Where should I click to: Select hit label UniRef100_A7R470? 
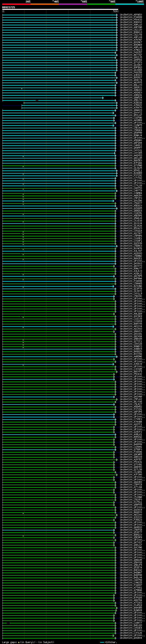131,108
